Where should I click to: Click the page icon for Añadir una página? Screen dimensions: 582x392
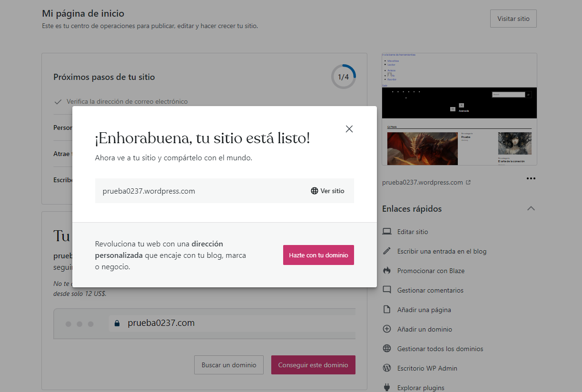[x=387, y=310]
